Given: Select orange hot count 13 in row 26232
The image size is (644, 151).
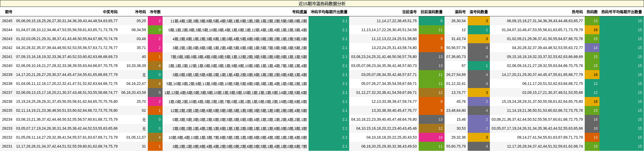Looking at the screenshot, I should [x=592, y=137].
